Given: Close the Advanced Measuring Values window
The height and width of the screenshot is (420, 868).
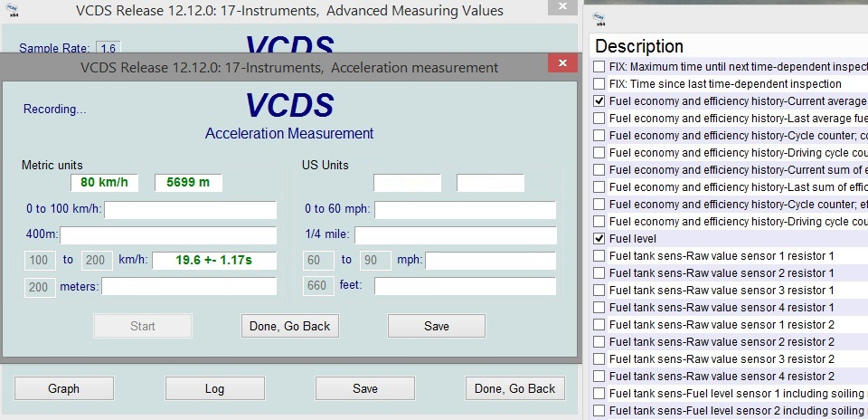Looking at the screenshot, I should (x=562, y=6).
